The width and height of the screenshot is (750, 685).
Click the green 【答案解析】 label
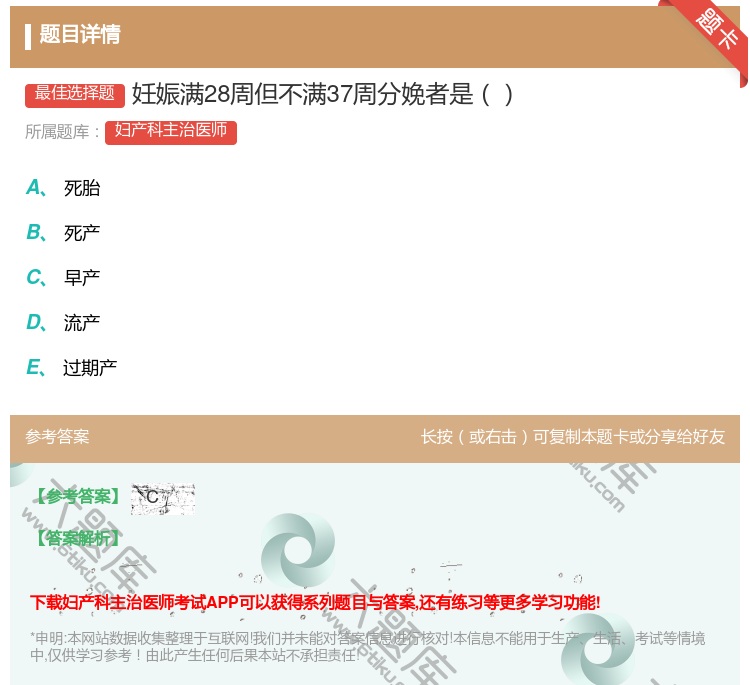(78, 538)
